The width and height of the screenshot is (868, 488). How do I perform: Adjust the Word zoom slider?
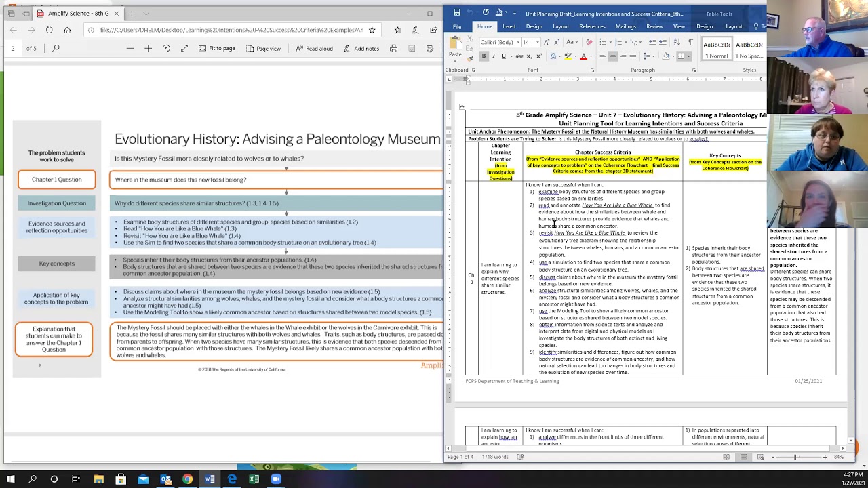click(795, 457)
